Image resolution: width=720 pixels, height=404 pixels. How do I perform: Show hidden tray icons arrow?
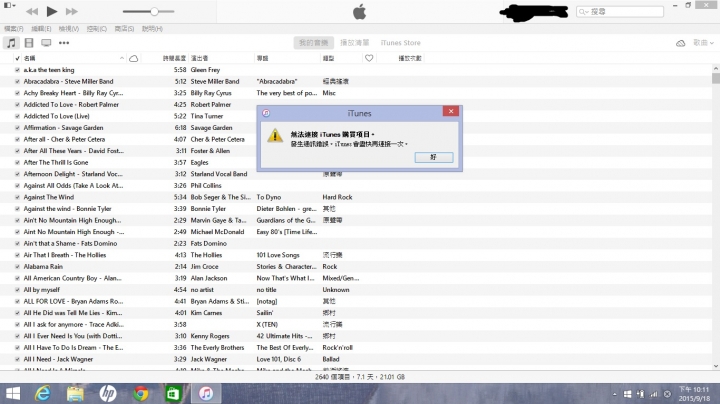(614, 394)
